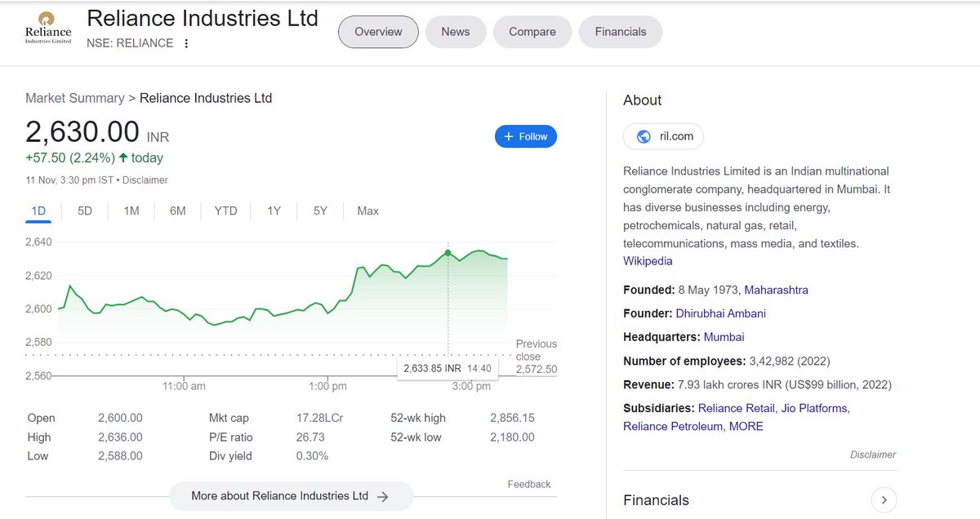View the Max chart range

point(367,211)
